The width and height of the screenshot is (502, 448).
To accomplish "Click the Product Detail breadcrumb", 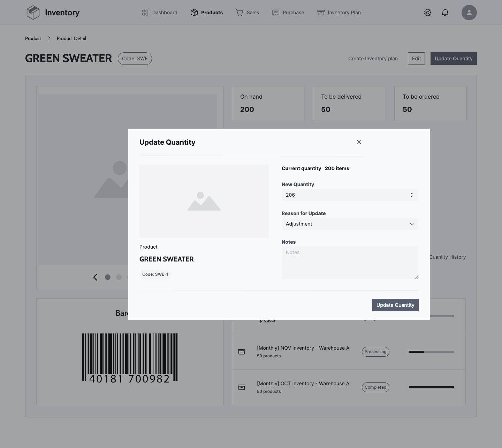I will pos(71,38).
